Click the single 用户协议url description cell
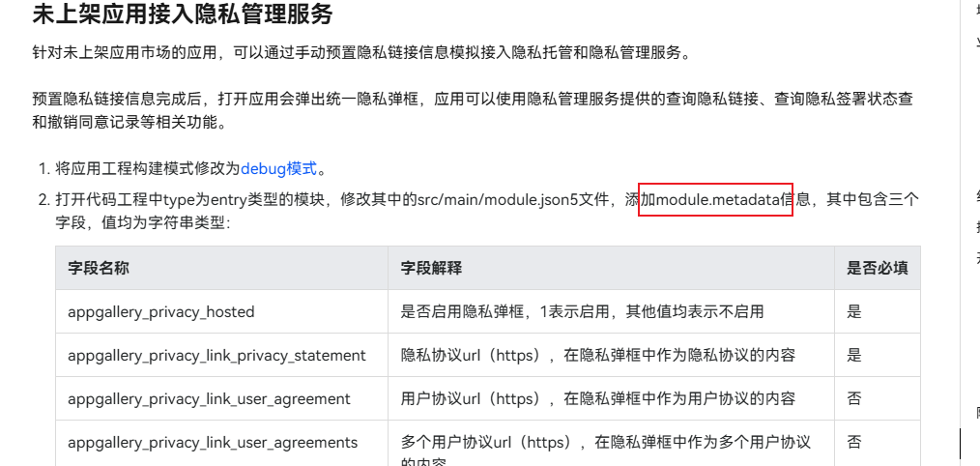The image size is (980, 466). pyautogui.click(x=597, y=398)
